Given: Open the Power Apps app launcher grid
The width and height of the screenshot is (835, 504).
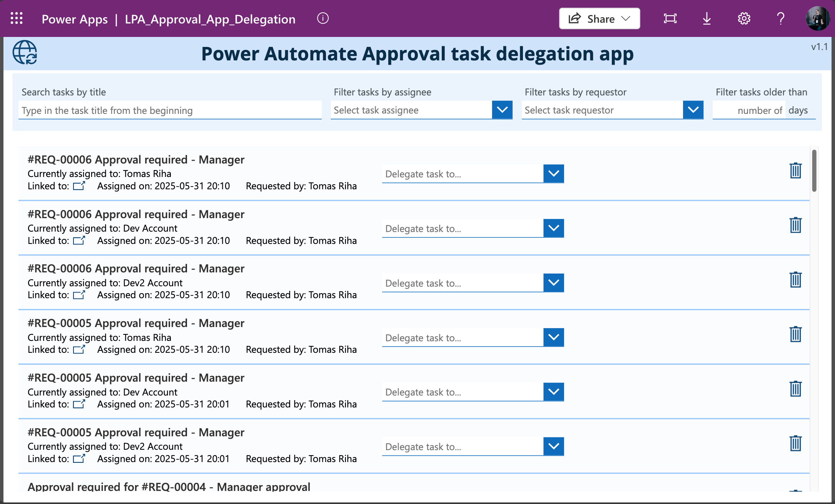Looking at the screenshot, I should [17, 18].
